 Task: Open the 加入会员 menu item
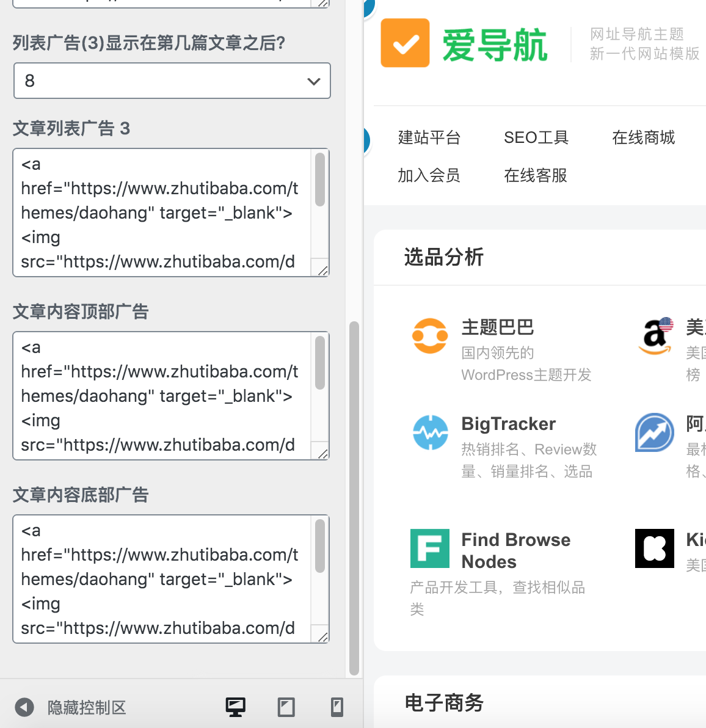(x=429, y=175)
